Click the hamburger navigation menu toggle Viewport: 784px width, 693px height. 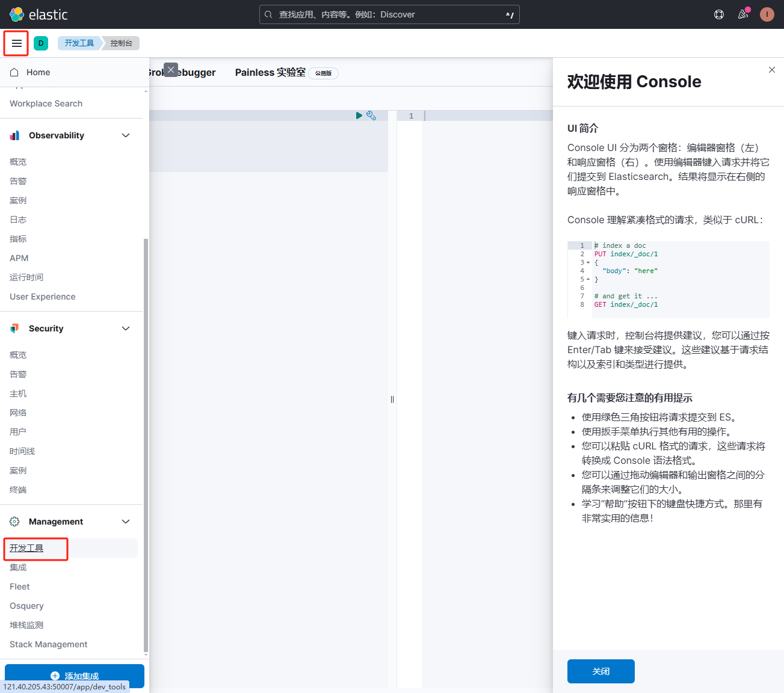[16, 43]
